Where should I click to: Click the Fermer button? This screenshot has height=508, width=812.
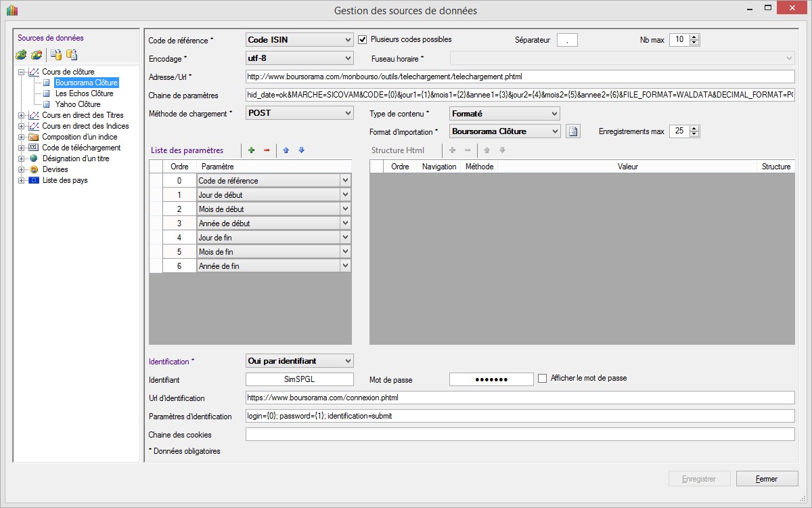pos(767,479)
